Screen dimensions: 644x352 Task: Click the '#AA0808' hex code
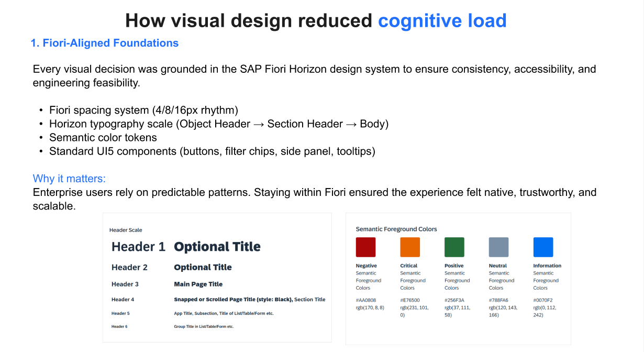pyautogui.click(x=365, y=300)
